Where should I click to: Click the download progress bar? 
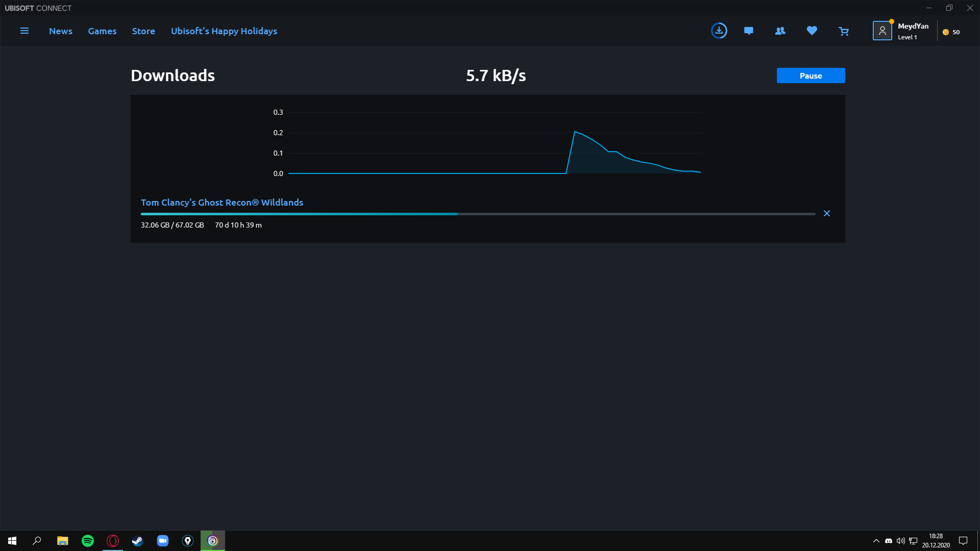click(478, 214)
